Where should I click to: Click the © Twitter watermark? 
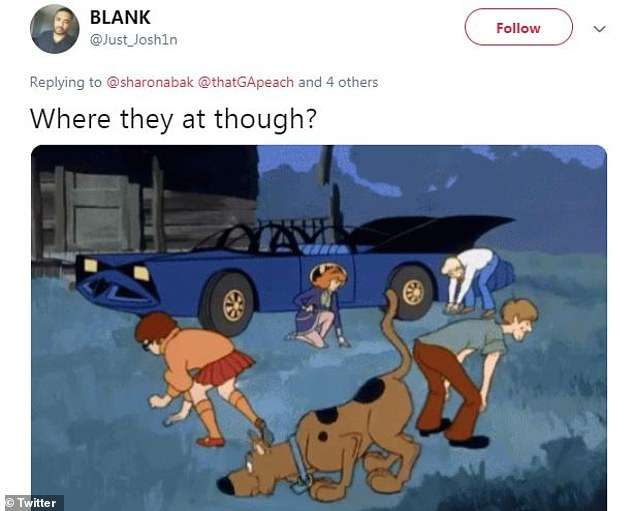pos(34,503)
